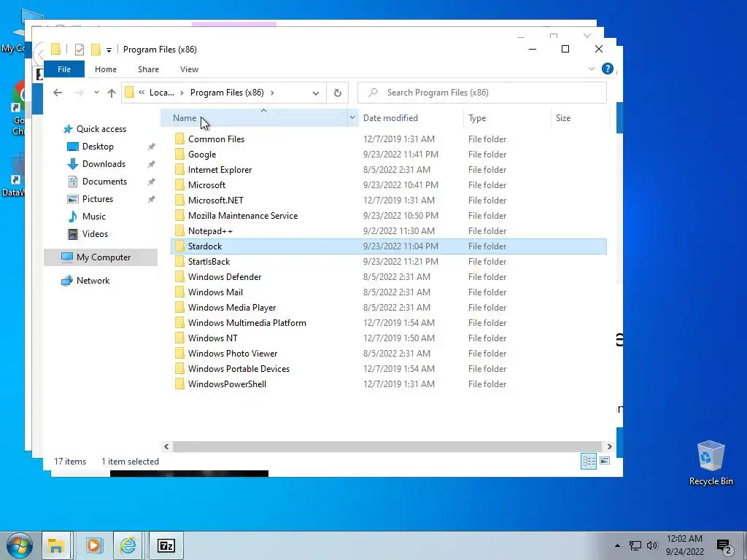Image resolution: width=747 pixels, height=560 pixels.
Task: Open the Name column filter dropdown arrow
Action: coord(352,117)
